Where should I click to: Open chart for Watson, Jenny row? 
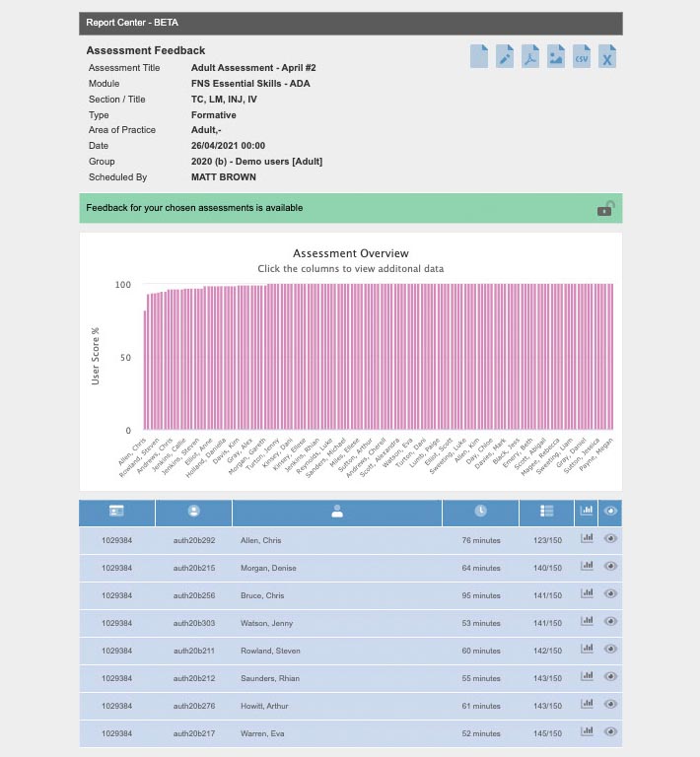(587, 620)
